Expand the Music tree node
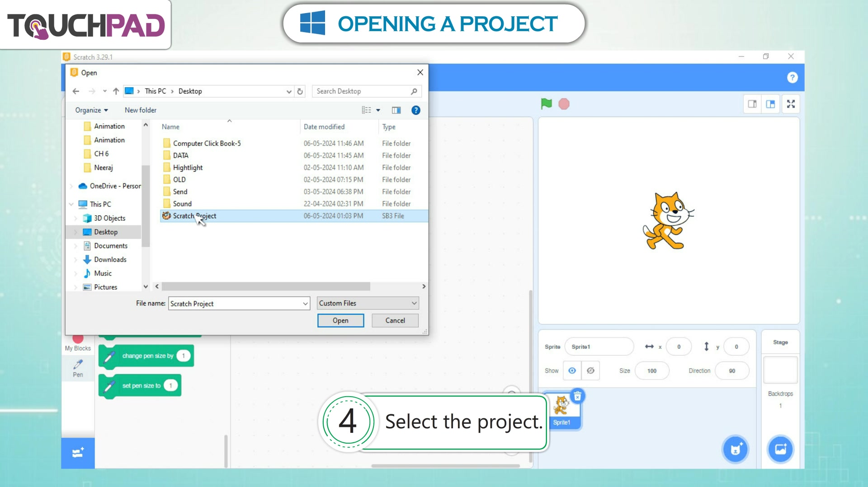 75,273
